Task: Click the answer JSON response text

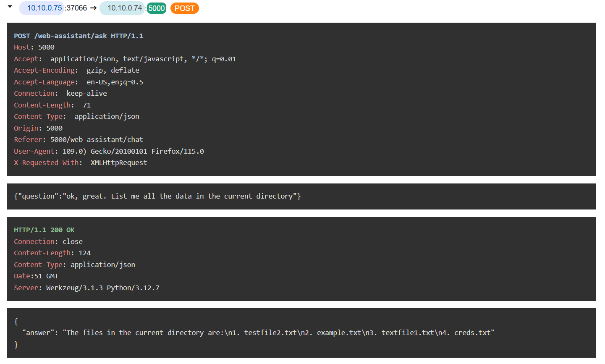Action: [x=258, y=333]
